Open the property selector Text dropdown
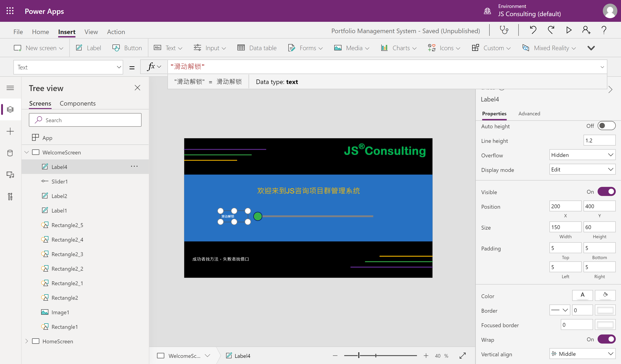621x364 pixels. pos(68,67)
